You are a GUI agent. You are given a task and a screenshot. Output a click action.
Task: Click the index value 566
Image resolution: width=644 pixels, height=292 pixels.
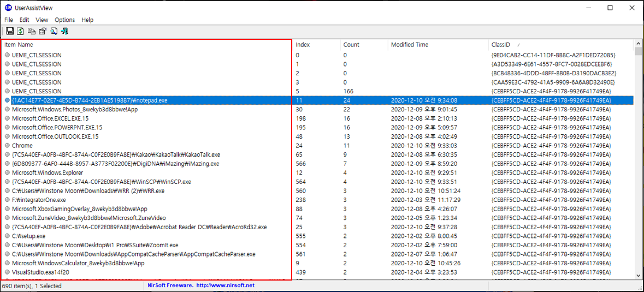pos(300,163)
